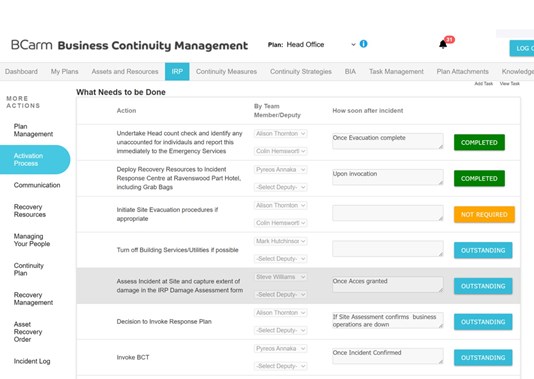Open Plan Management in sidebar

33,130
